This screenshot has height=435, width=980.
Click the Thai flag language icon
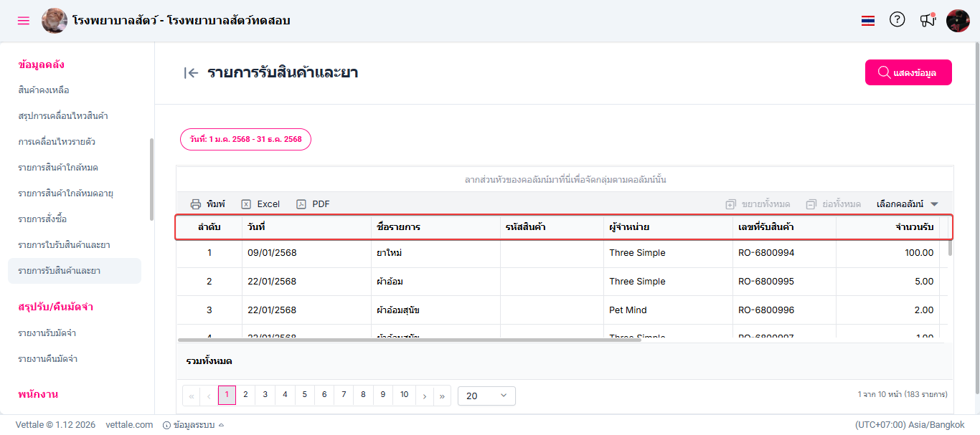868,21
